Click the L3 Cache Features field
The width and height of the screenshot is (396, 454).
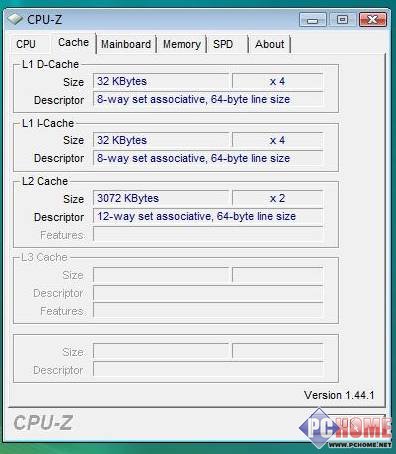208,311
